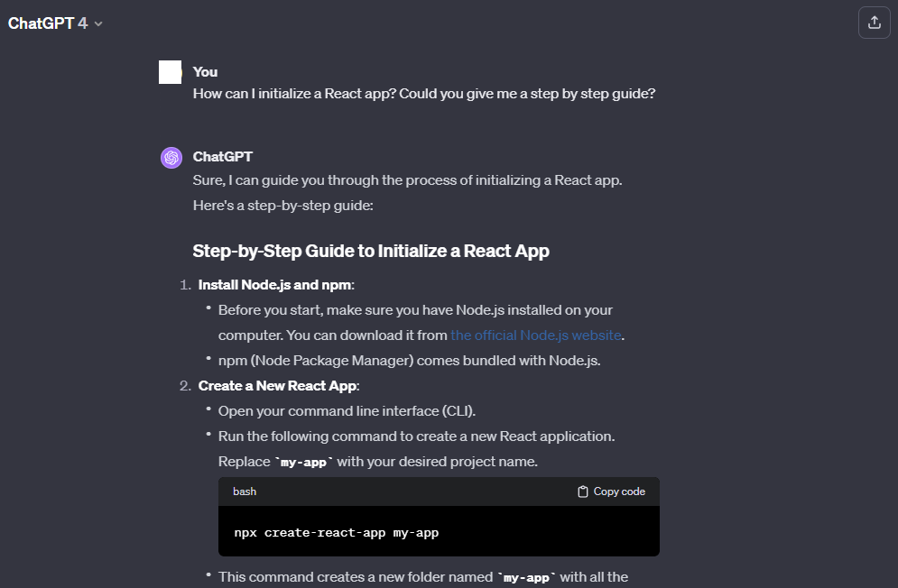Click the bash language label
The image size is (898, 588).
[x=245, y=492]
